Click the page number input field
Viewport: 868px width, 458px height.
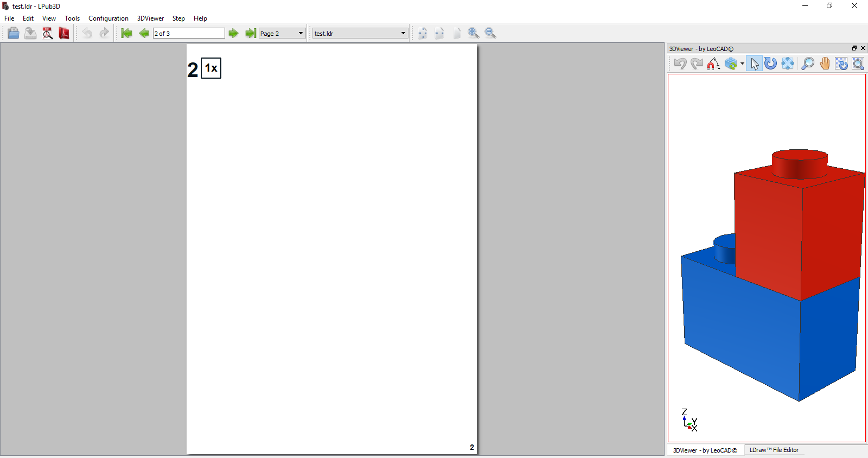pyautogui.click(x=188, y=33)
